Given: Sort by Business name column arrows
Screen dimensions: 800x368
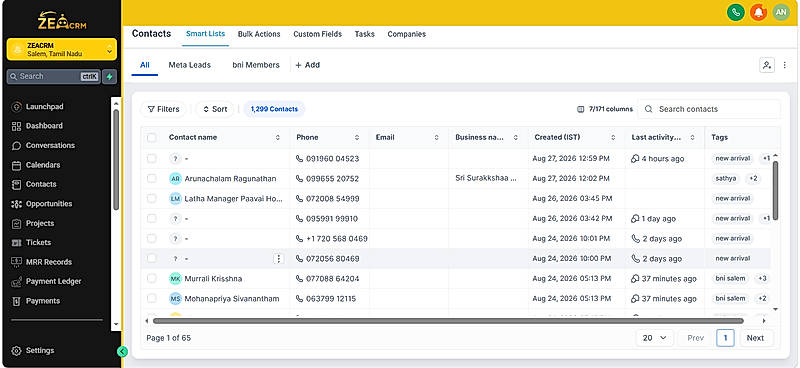Looking at the screenshot, I should (516, 138).
